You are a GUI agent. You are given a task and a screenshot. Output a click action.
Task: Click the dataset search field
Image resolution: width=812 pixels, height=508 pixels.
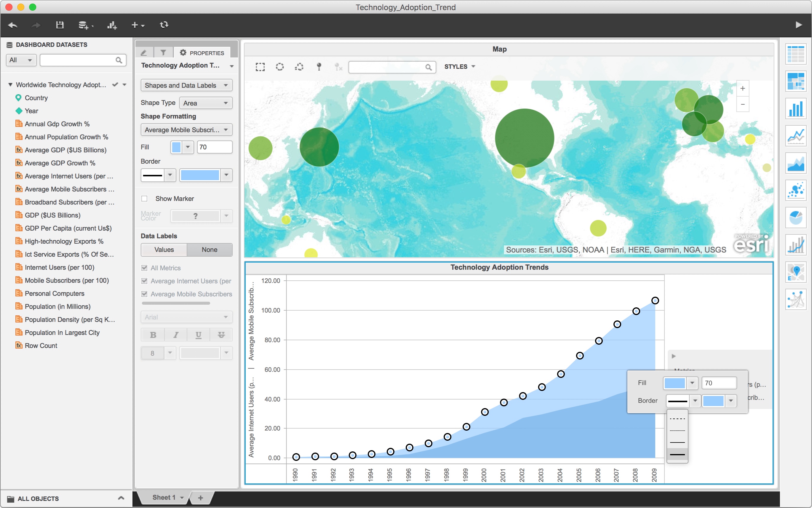point(83,60)
